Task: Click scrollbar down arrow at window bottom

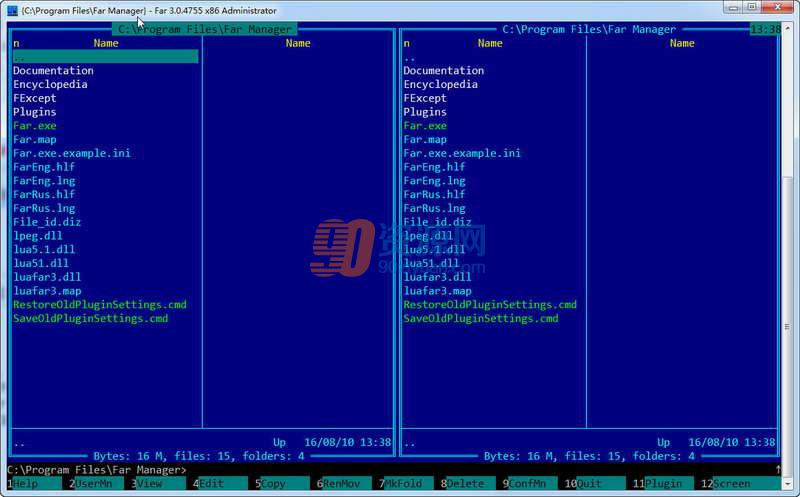Action: click(x=788, y=483)
